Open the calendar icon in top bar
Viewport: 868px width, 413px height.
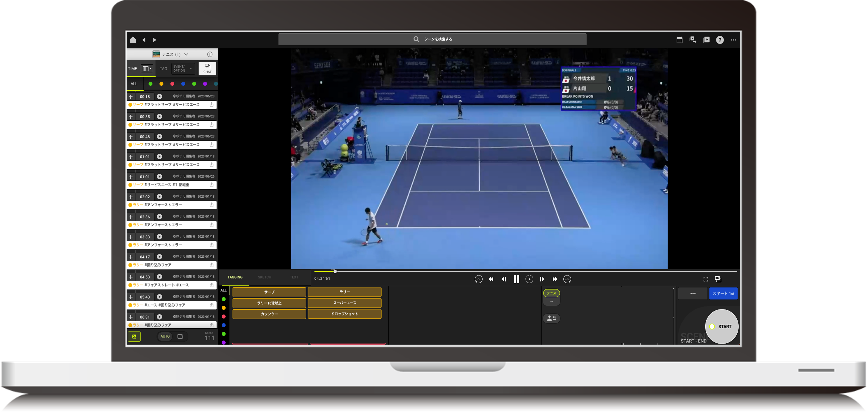pyautogui.click(x=679, y=40)
